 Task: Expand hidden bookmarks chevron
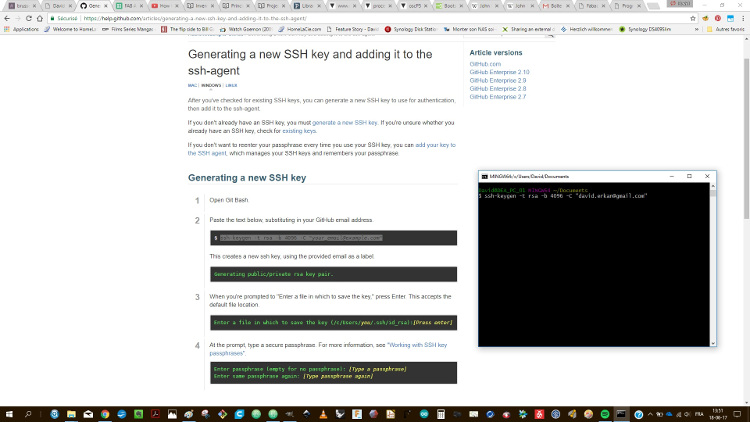click(x=697, y=29)
